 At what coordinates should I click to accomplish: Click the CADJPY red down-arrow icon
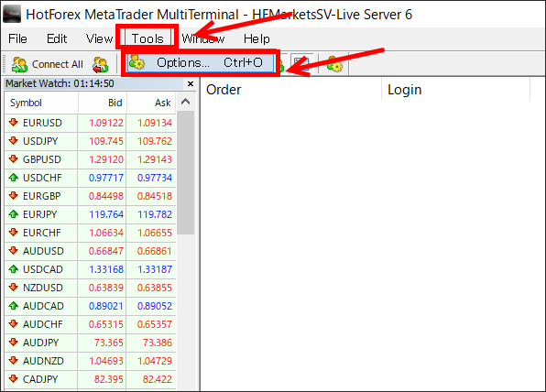coord(14,379)
